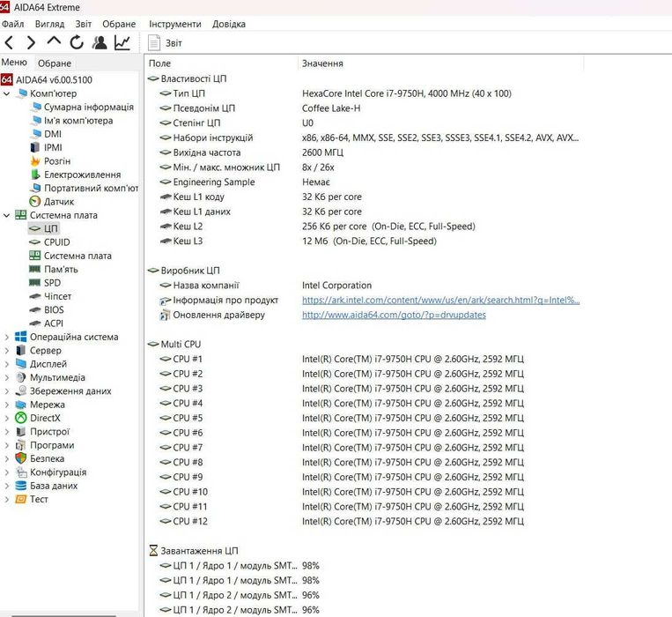672x617 pixels.
Task: Open the Чіпсет tree item
Action: (57, 296)
